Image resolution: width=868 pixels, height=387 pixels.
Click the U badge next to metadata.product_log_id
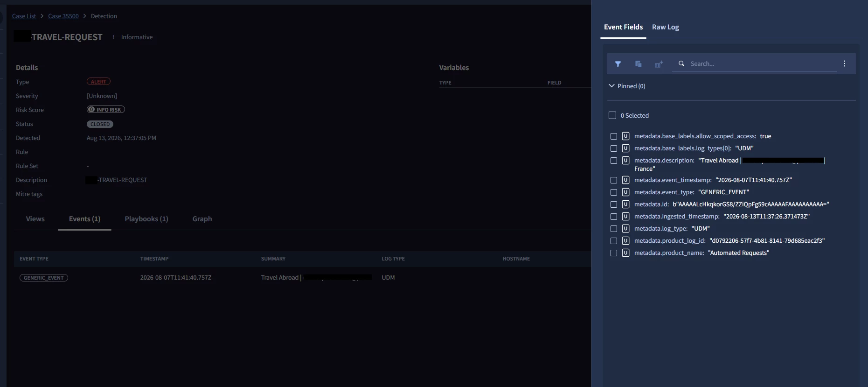tap(625, 240)
